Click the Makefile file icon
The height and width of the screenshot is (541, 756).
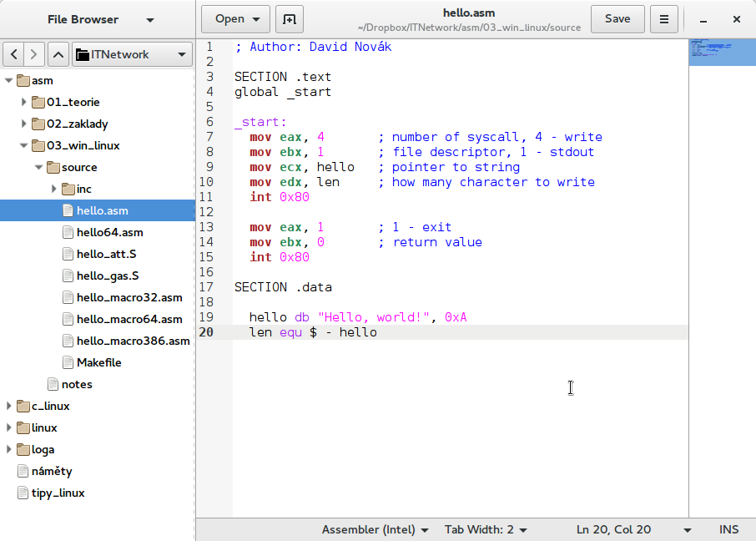68,362
